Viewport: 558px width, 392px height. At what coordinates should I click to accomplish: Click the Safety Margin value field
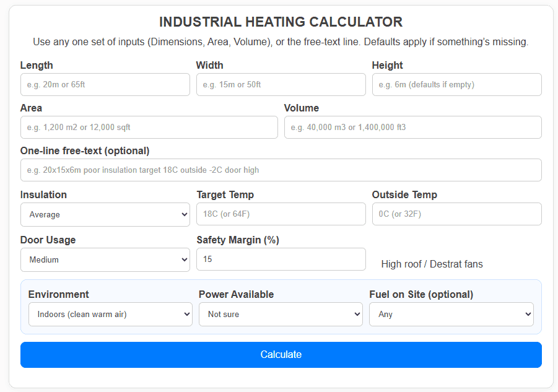(281, 259)
